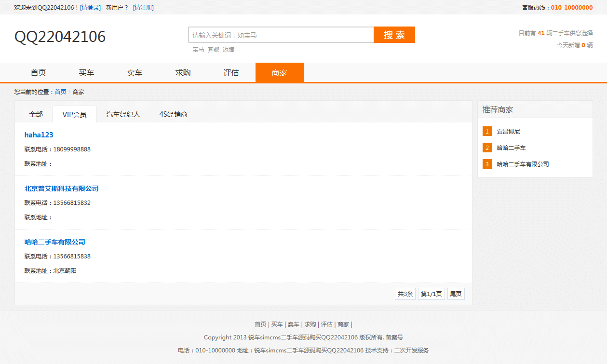
Task: Click the orange 搜索 search button
Action: pos(394,35)
